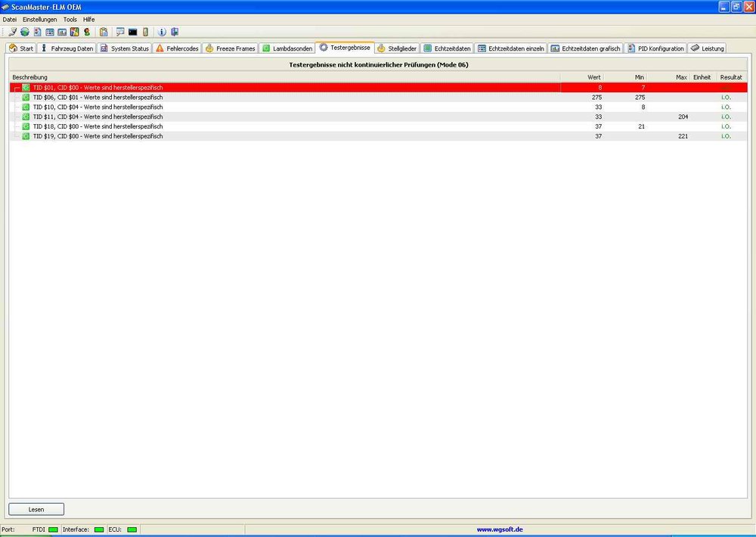756x537 pixels.
Task: Open the www.wgsoft.de link
Action: coord(499,529)
